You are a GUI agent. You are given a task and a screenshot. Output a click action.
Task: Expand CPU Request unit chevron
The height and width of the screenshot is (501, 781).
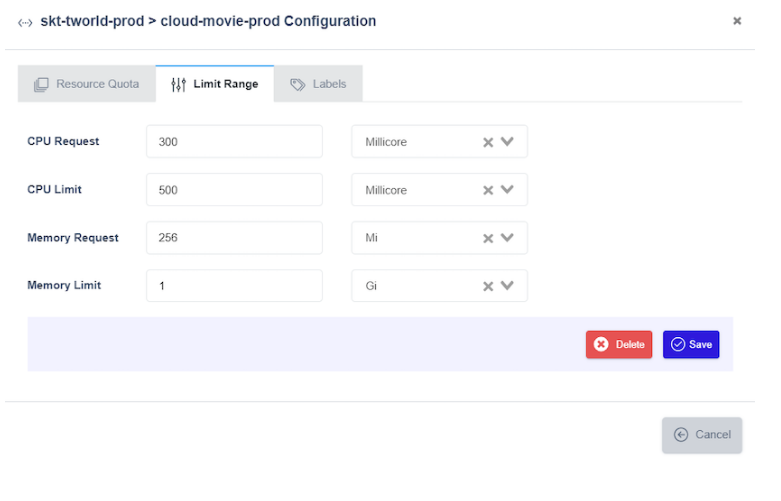pyautogui.click(x=507, y=141)
